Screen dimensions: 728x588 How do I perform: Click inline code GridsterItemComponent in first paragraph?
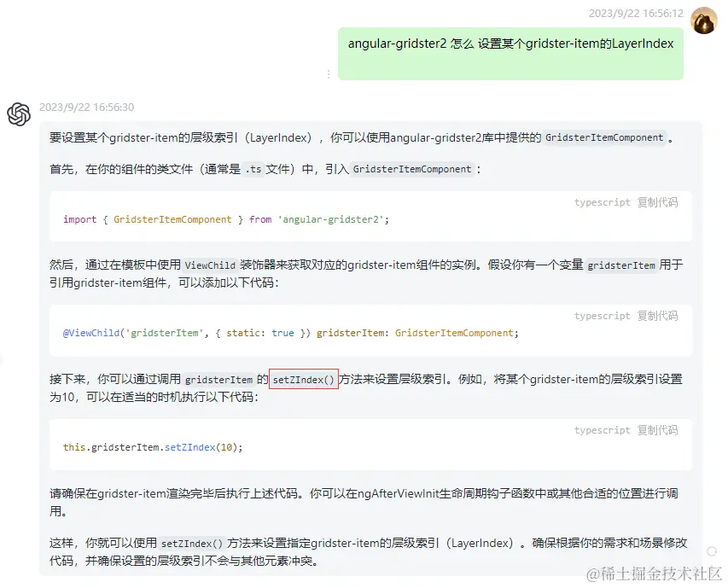604,138
